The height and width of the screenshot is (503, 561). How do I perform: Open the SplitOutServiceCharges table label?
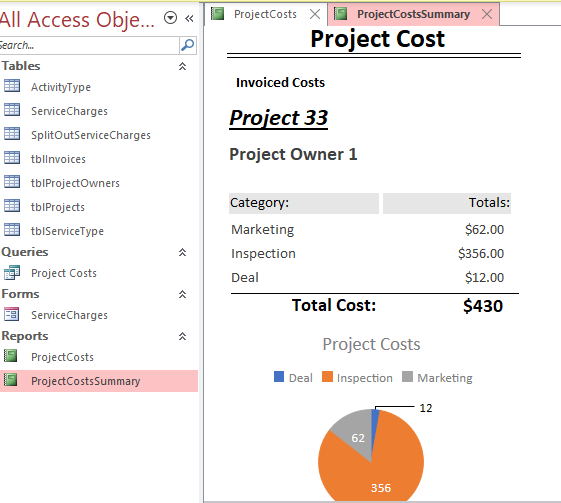click(x=91, y=135)
